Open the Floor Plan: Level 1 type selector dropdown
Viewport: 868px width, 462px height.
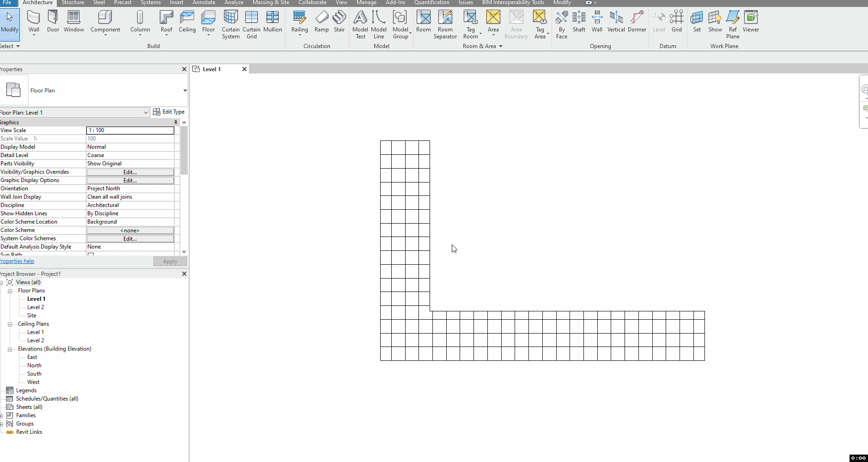coord(146,112)
